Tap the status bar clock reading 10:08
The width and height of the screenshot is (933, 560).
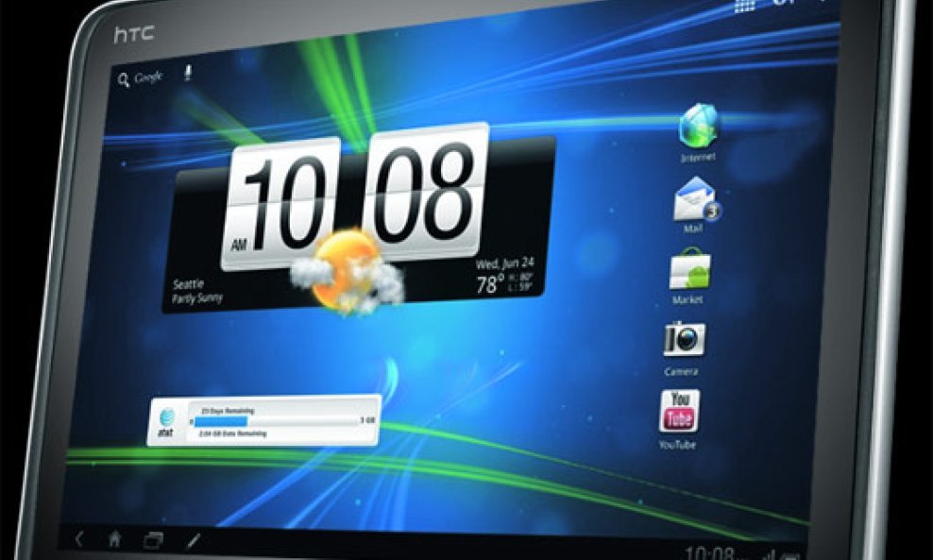coord(709,552)
